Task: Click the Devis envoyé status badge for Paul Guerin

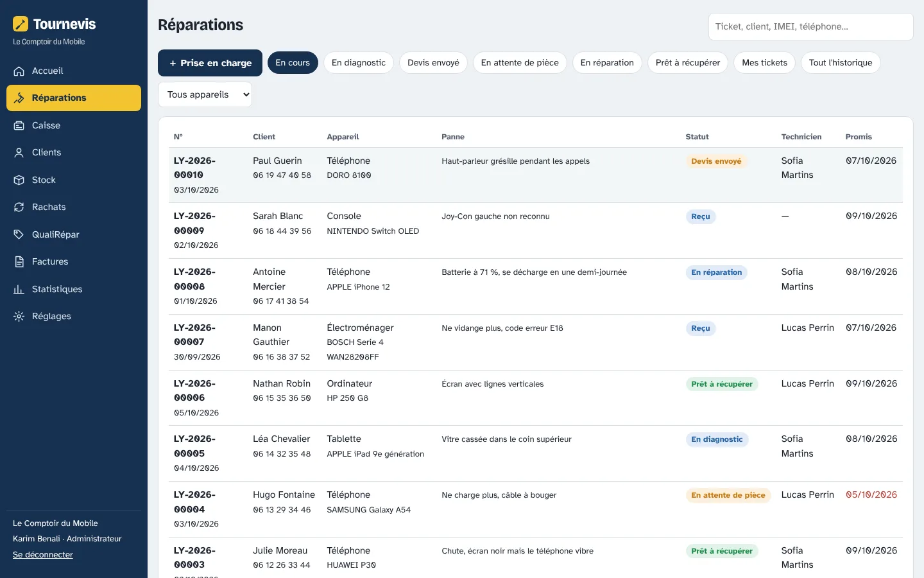Action: coord(716,161)
